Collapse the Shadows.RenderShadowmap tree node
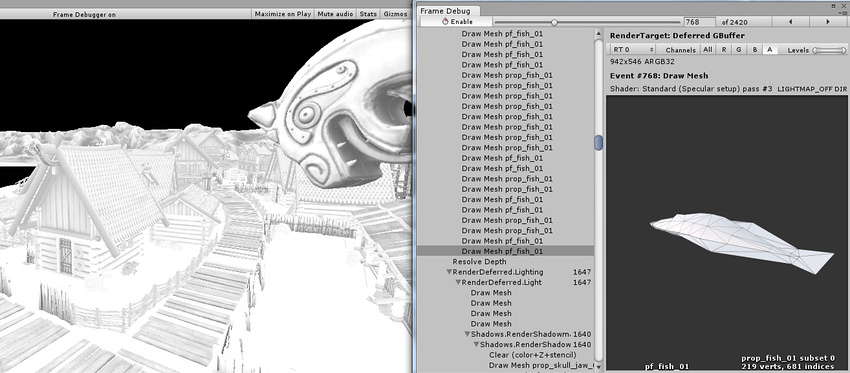The image size is (850, 373). point(467,334)
